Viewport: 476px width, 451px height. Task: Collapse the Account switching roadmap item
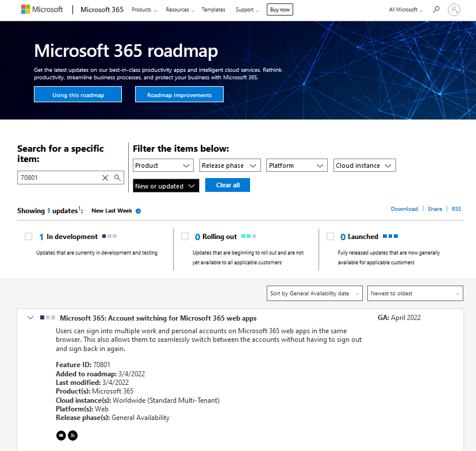pyautogui.click(x=30, y=318)
